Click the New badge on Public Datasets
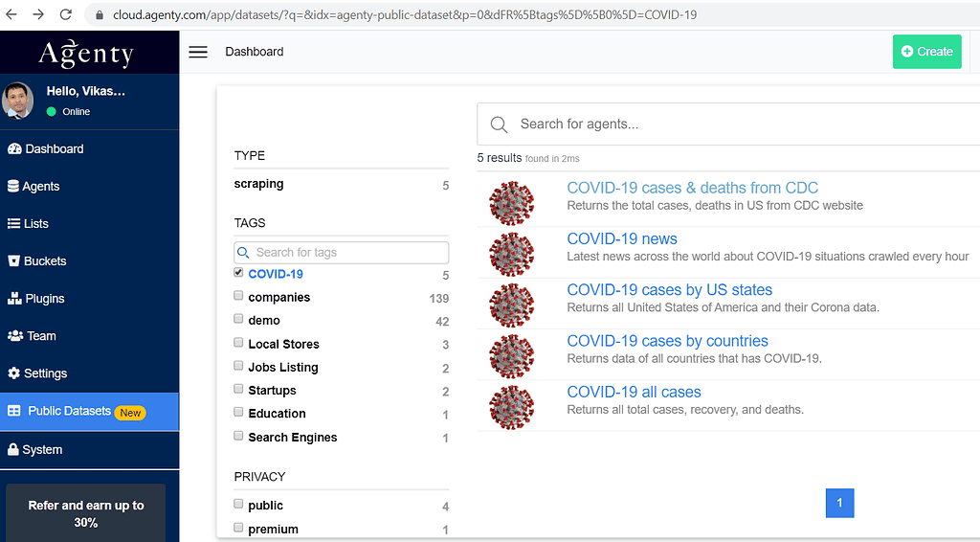Screen dimensions: 980x542 pyautogui.click(x=130, y=413)
